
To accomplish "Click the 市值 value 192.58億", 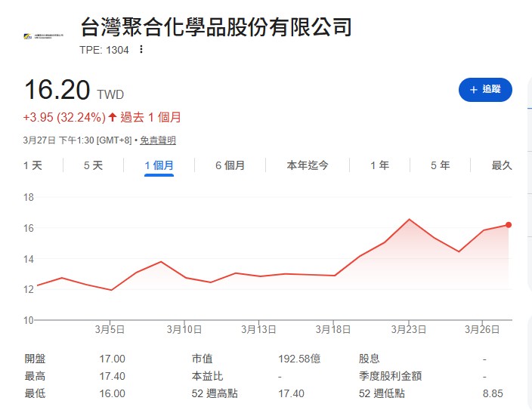I will click(x=299, y=359).
